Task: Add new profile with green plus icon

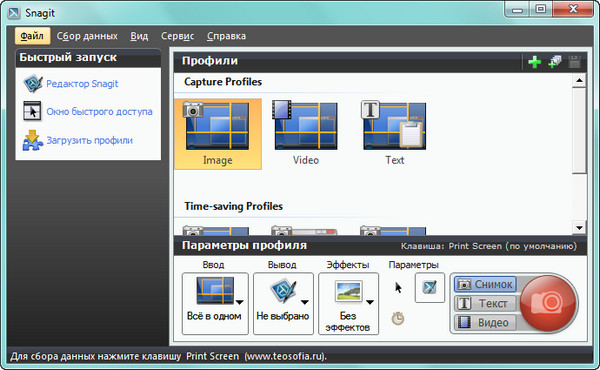Action: point(535,62)
